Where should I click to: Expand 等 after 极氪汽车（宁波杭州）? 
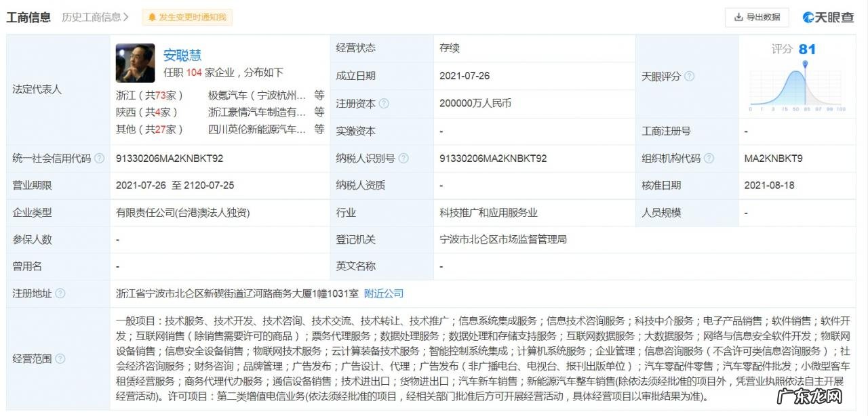click(319, 95)
